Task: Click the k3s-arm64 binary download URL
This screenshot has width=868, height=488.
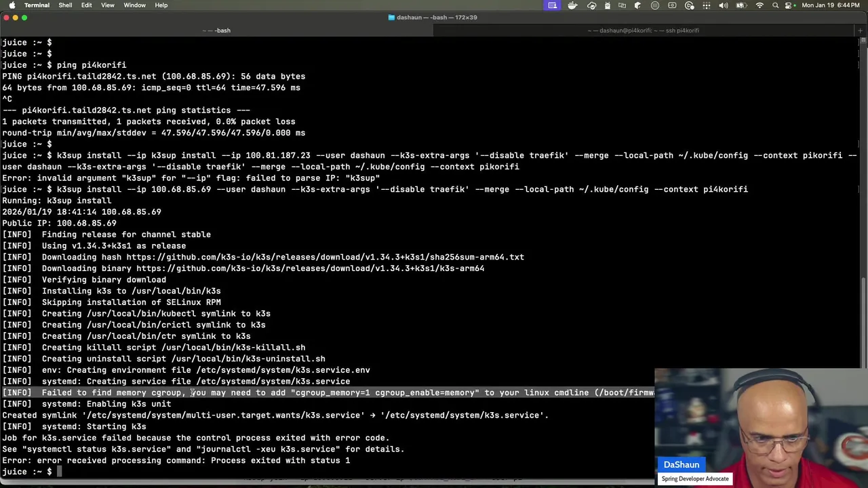Action: pyautogui.click(x=310, y=268)
